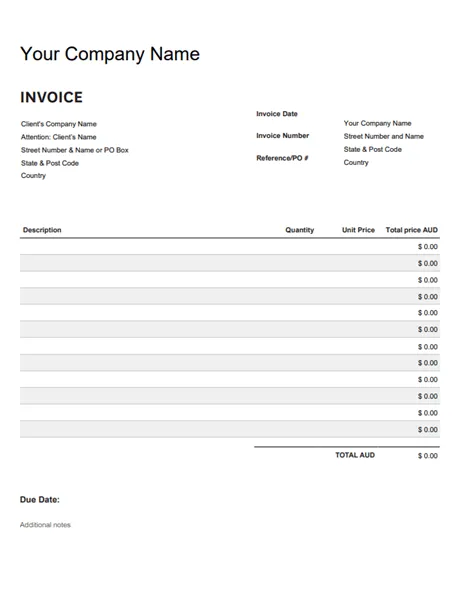The height and width of the screenshot is (594, 470).
Task: Select the INVOICE title text
Action: (x=52, y=97)
